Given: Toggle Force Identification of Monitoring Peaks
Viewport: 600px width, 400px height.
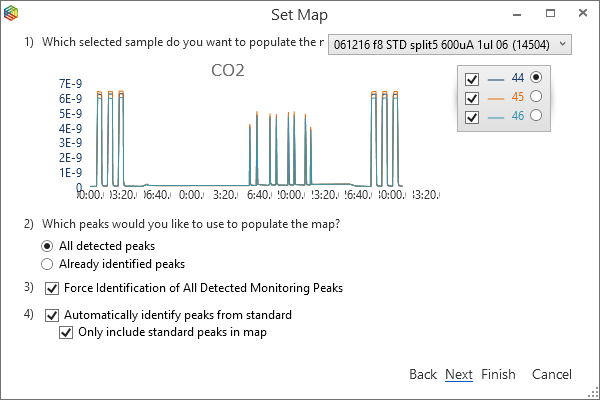Looking at the screenshot, I should (53, 288).
